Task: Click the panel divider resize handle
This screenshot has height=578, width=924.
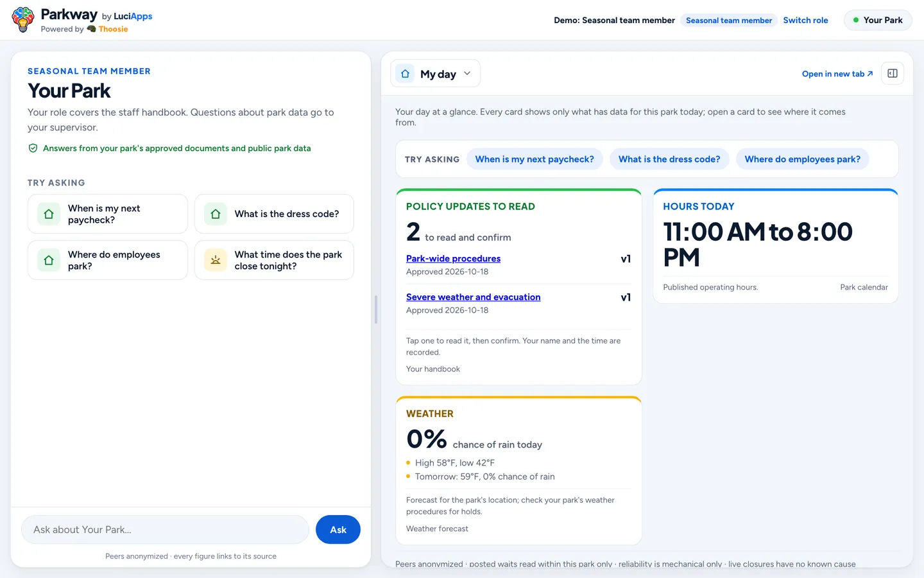Action: pos(376,310)
